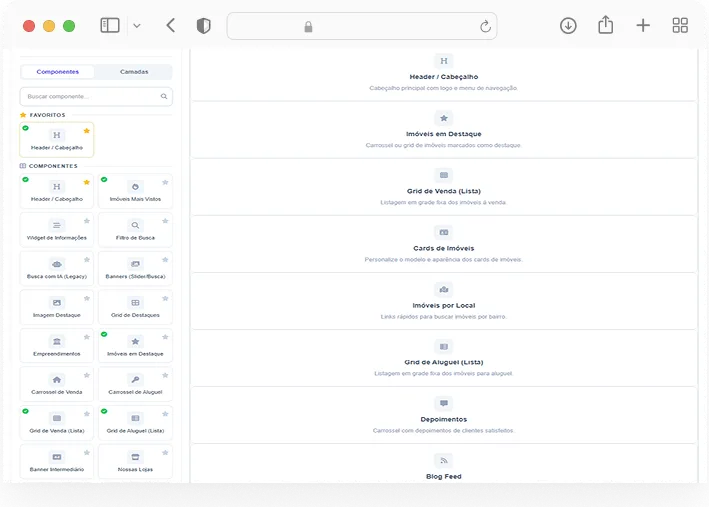Viewport: 709px width, 507px height.
Task: Open a new tab with plus icon
Action: tap(643, 25)
